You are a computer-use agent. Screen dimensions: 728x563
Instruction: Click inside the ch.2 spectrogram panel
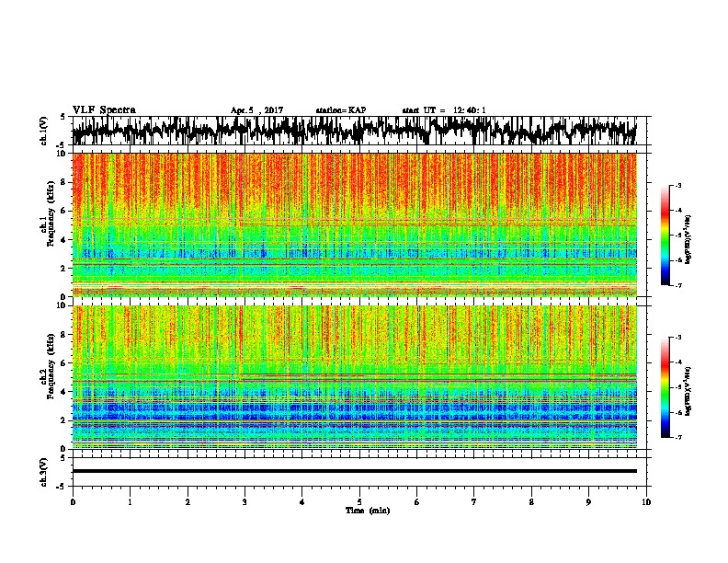click(354, 377)
